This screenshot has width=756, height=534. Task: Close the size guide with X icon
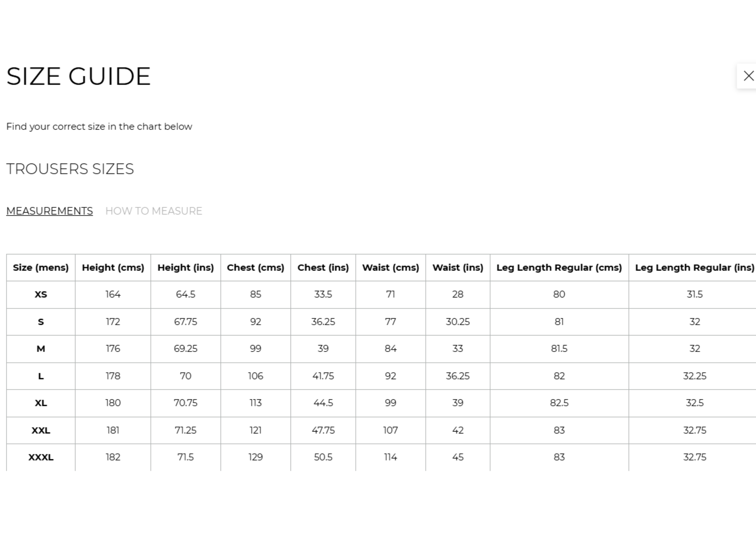coord(747,76)
